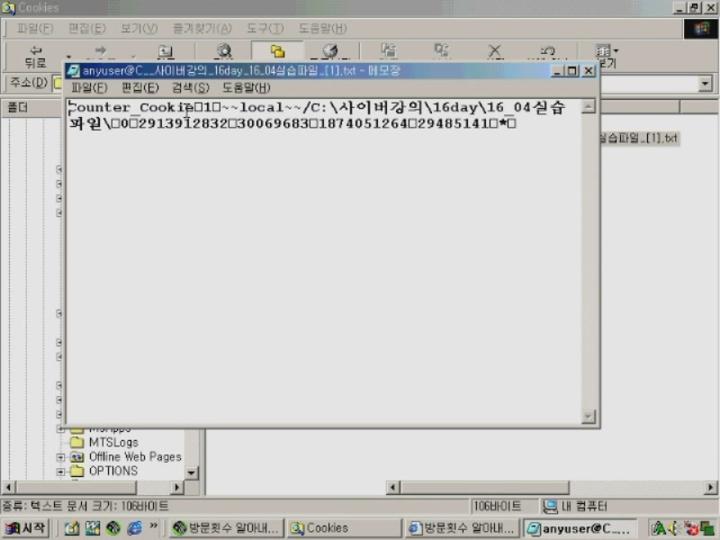Click folder pane horizontal scroll left arrow
The image size is (720, 540).
8,488
